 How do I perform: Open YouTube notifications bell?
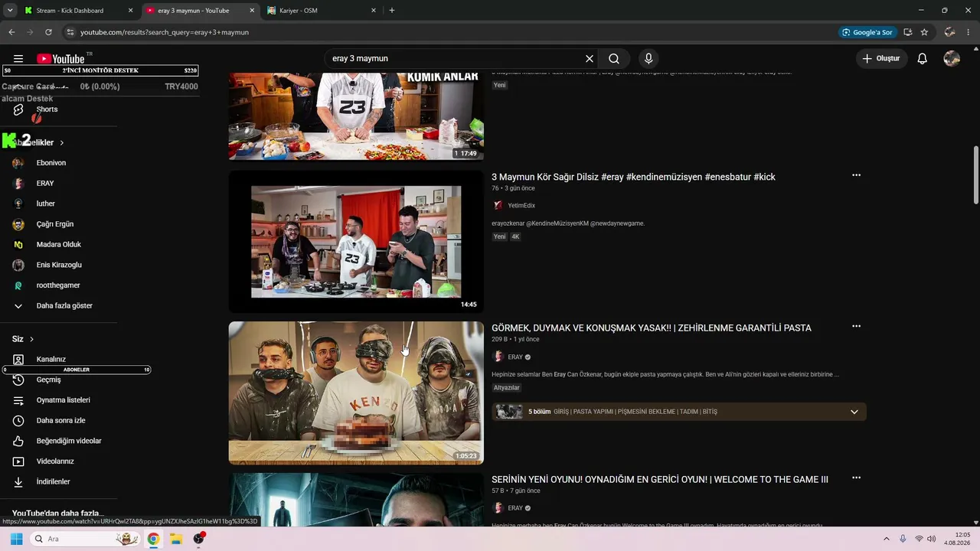(x=923, y=59)
